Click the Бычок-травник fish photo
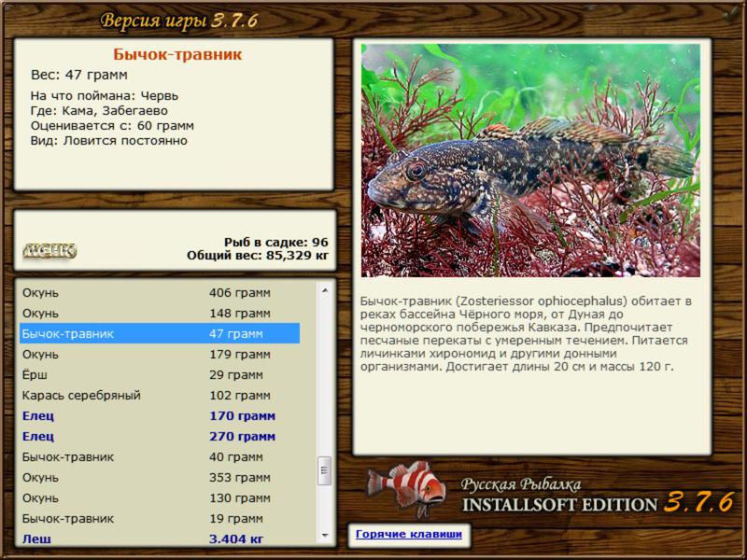The height and width of the screenshot is (560, 747). click(x=530, y=161)
